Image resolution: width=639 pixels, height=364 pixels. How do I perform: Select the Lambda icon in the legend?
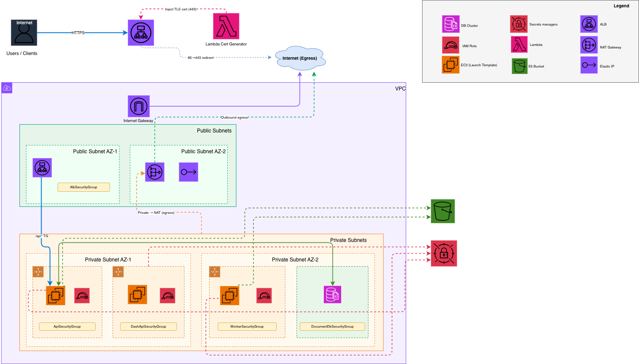519,44
